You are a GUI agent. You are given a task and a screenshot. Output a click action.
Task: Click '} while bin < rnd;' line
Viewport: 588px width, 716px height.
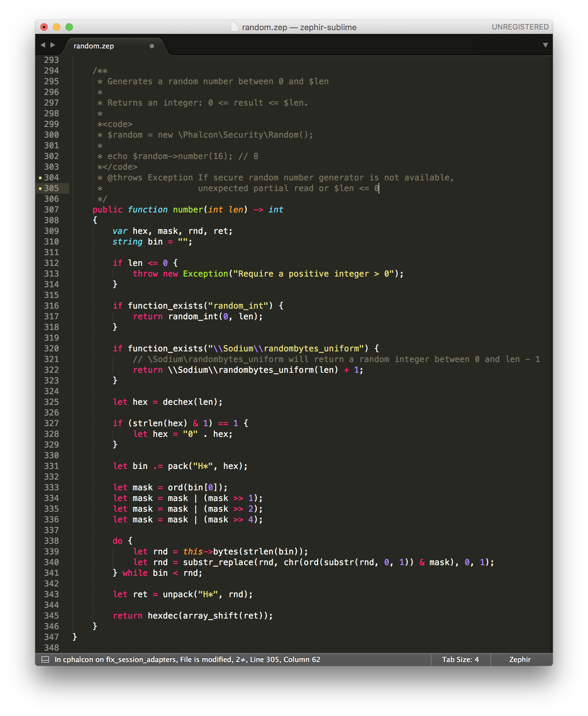158,573
